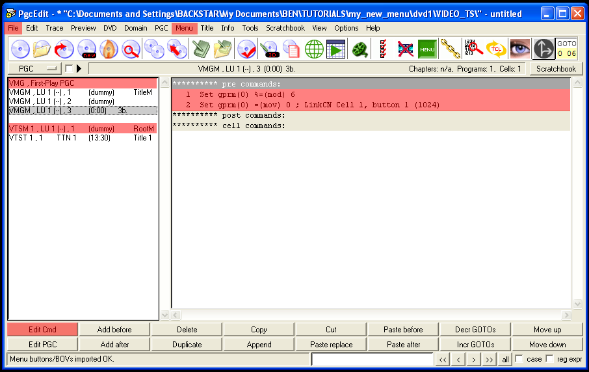Click the yellow TCL arrows icon
This screenshot has width=589, height=372.
point(496,49)
